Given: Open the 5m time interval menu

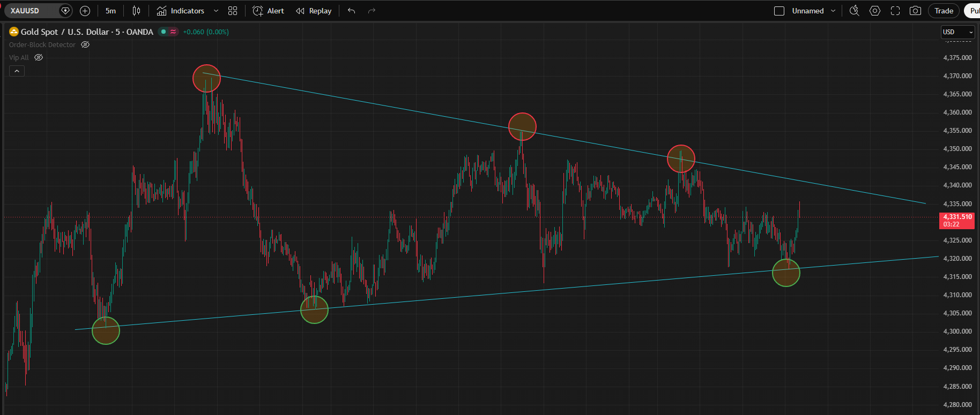Looking at the screenshot, I should coord(110,11).
